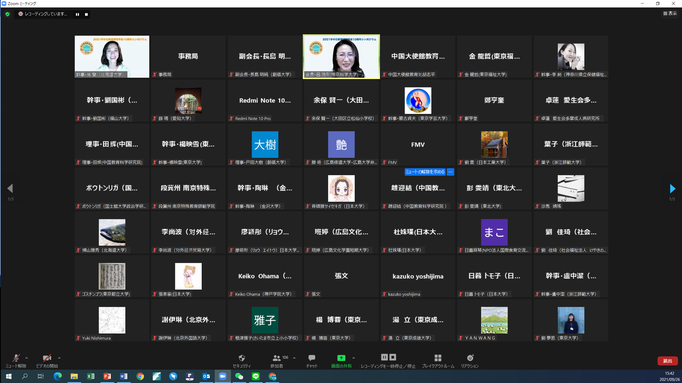
Task: Select the 大樹 blue avatar tile
Action: pyautogui.click(x=265, y=144)
